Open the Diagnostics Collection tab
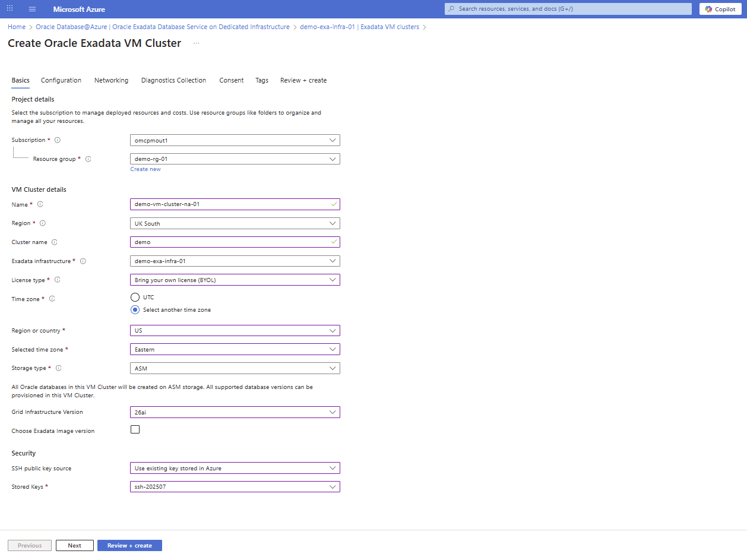The width and height of the screenshot is (747, 560). click(x=173, y=80)
